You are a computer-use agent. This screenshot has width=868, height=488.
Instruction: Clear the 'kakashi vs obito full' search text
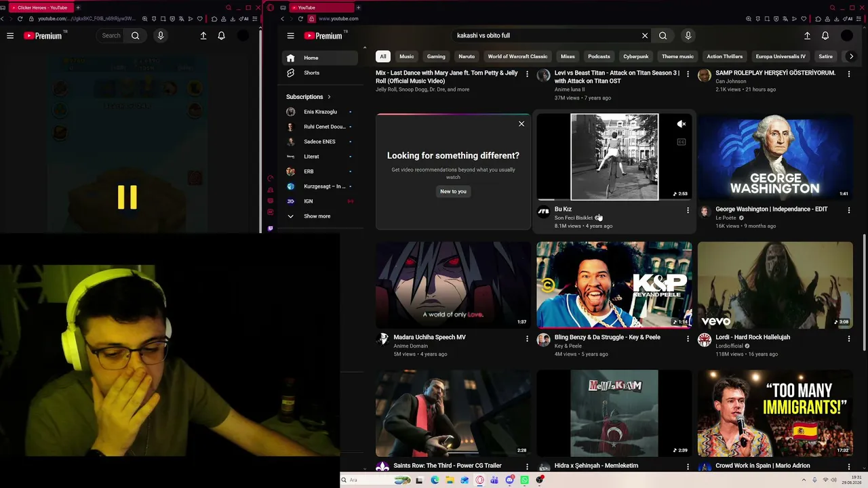coord(645,36)
